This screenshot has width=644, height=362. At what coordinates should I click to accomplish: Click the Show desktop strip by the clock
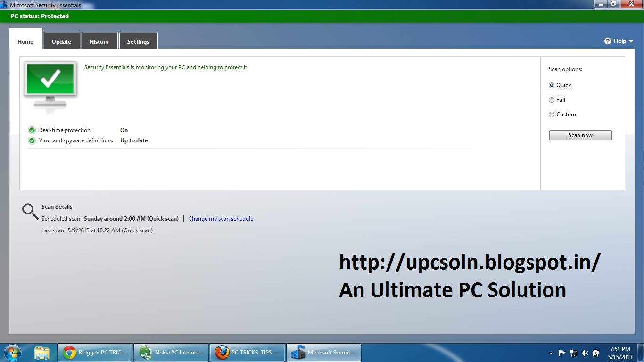click(x=641, y=353)
